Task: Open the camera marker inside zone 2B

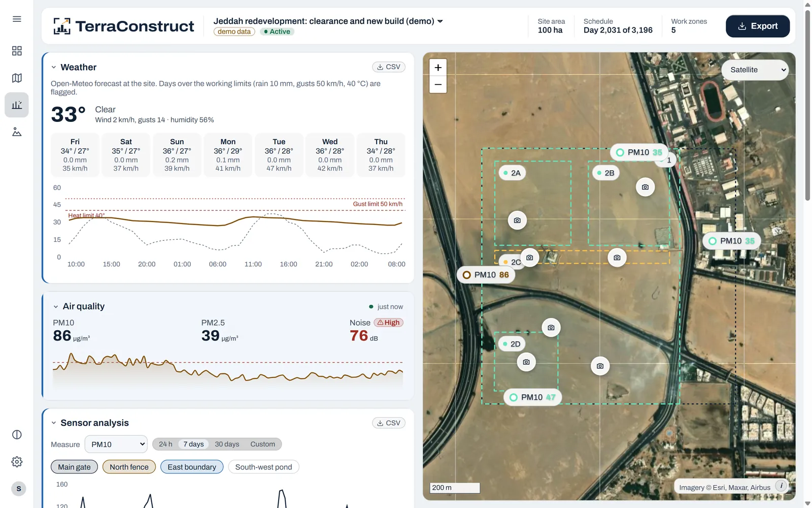Action: click(x=645, y=187)
